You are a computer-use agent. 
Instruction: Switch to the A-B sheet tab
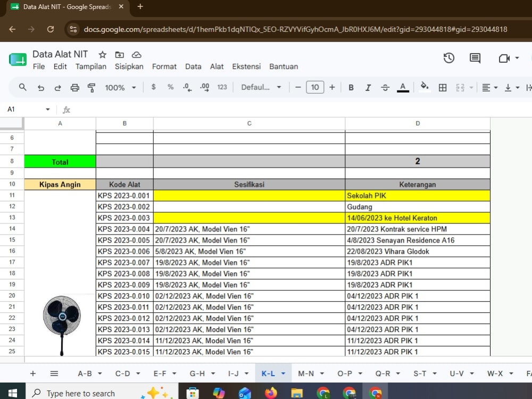click(85, 373)
